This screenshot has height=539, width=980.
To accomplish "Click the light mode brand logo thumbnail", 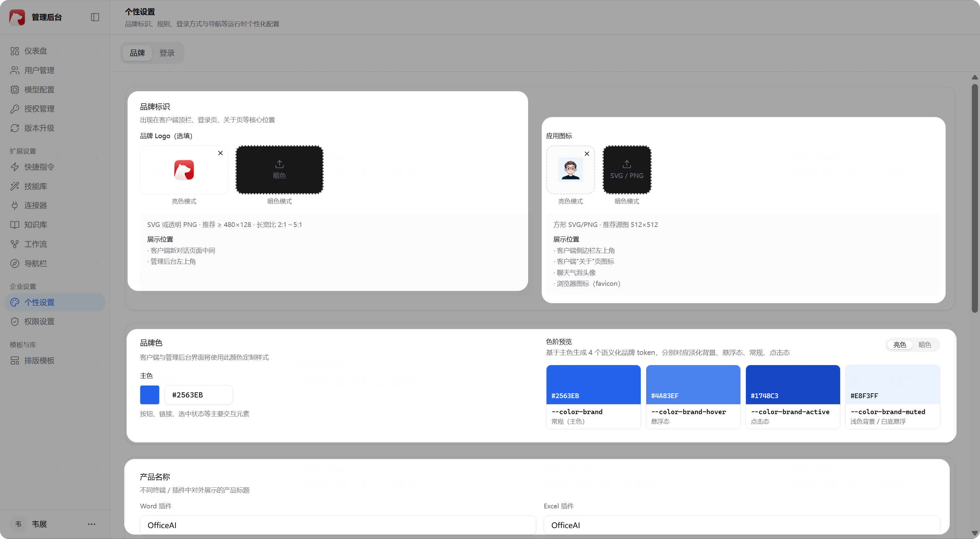I will tap(184, 170).
